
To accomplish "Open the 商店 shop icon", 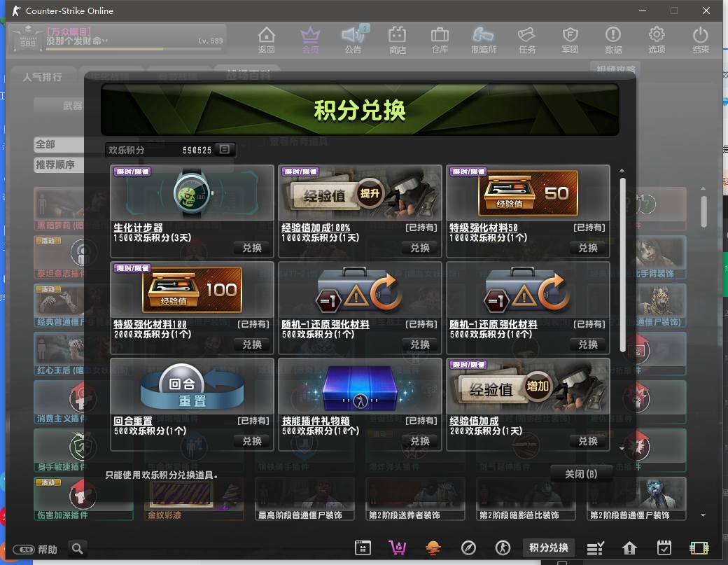I will (x=397, y=39).
